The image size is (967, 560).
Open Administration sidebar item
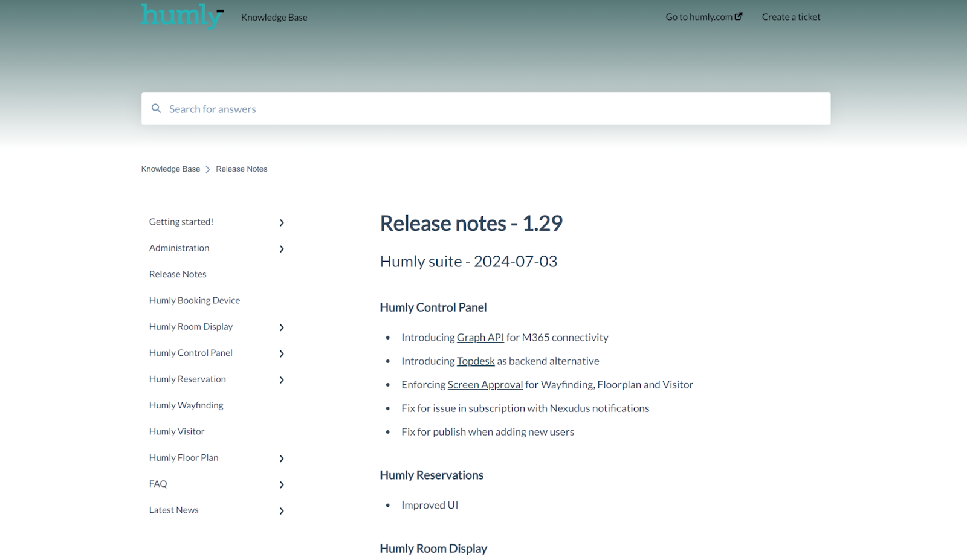click(x=179, y=248)
